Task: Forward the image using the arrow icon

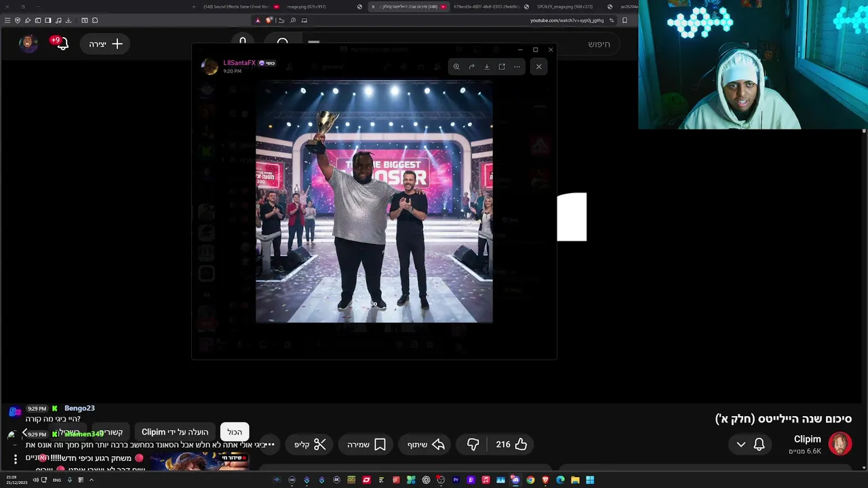Action: point(471,66)
